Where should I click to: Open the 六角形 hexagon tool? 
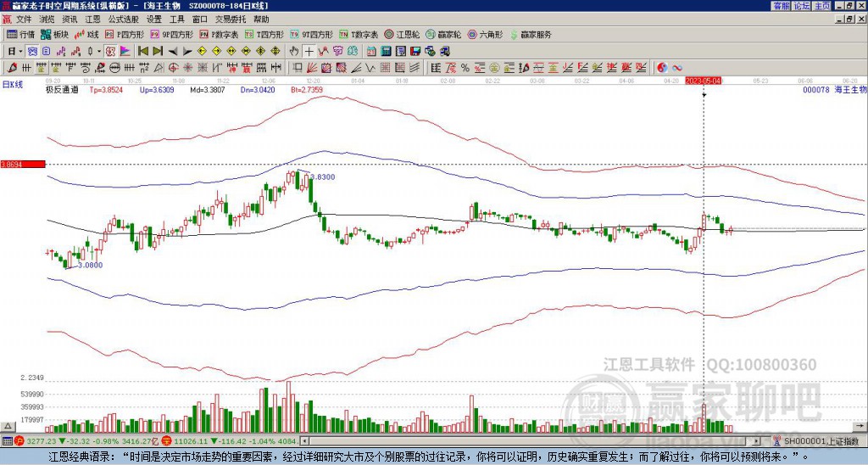[485, 34]
